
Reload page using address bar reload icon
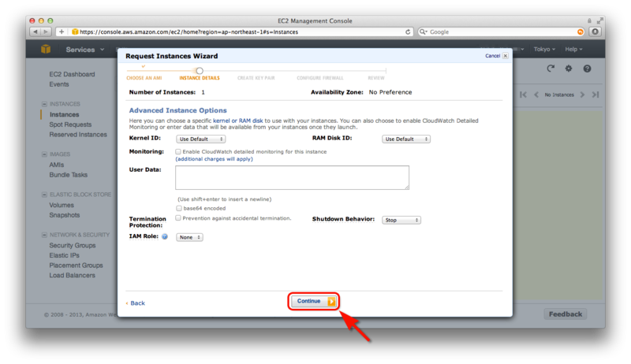408,32
